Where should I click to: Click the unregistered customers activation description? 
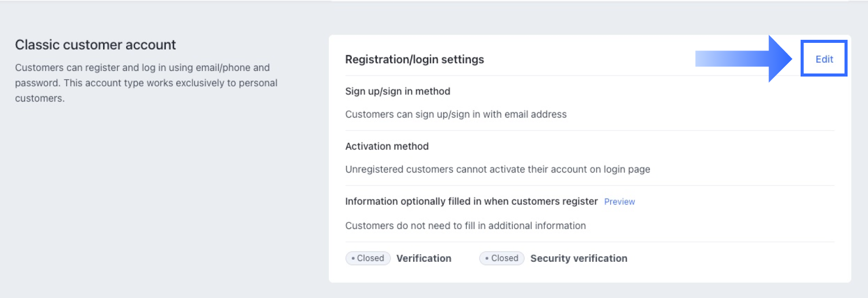click(498, 169)
